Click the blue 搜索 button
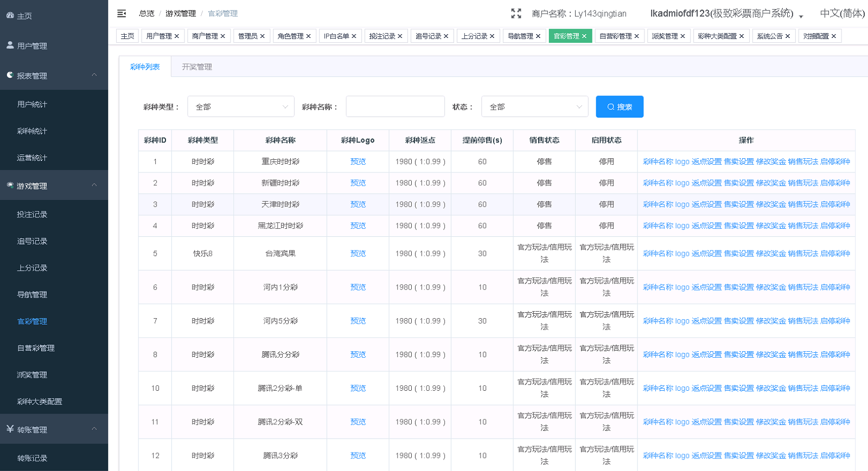The width and height of the screenshot is (868, 471). [619, 107]
